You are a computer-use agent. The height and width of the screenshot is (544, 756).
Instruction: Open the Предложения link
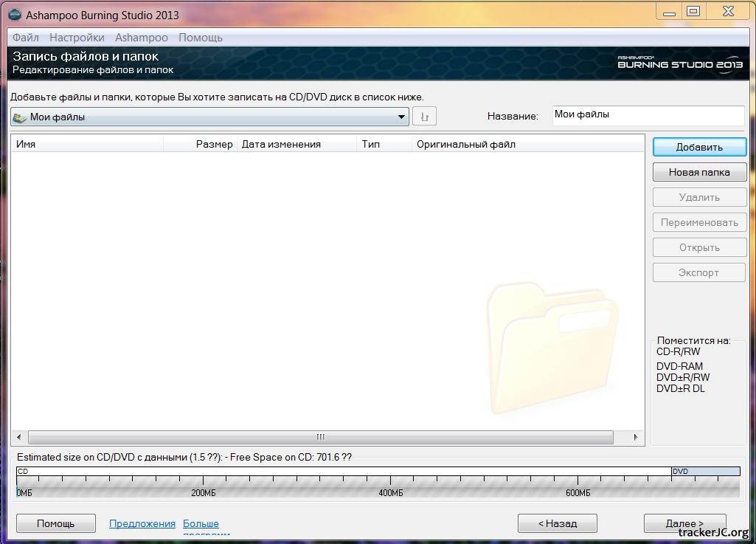pos(142,523)
